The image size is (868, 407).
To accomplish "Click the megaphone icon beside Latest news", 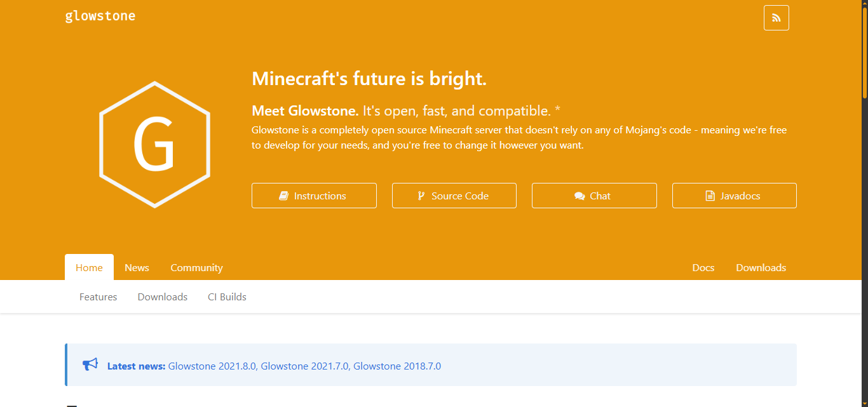I will pyautogui.click(x=90, y=364).
